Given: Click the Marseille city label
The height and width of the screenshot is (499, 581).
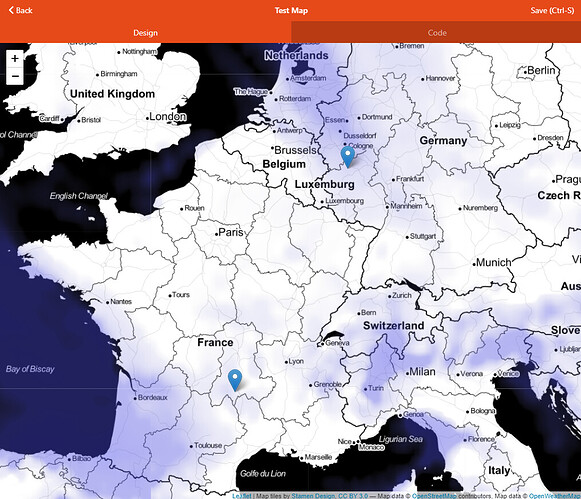Looking at the screenshot, I should click(318, 457).
